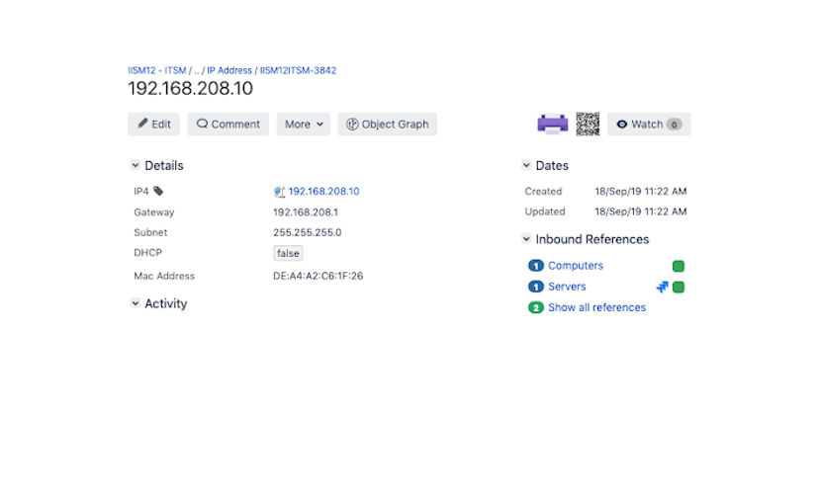This screenshot has width=819, height=504.
Task: Add a comment with the Comment button
Action: pos(228,125)
